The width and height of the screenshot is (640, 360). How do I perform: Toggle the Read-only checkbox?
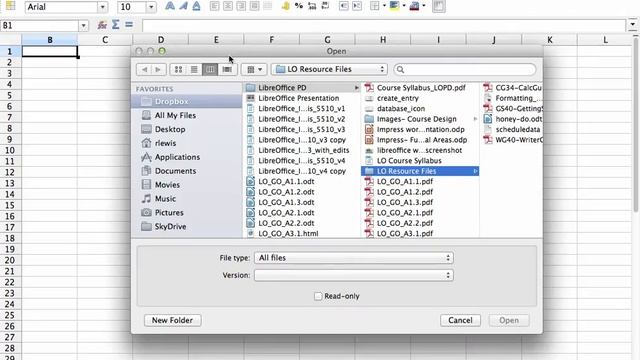318,296
